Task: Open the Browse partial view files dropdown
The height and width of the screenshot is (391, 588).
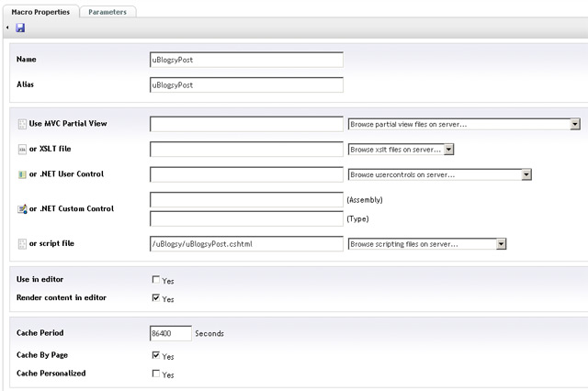Action: click(x=574, y=124)
